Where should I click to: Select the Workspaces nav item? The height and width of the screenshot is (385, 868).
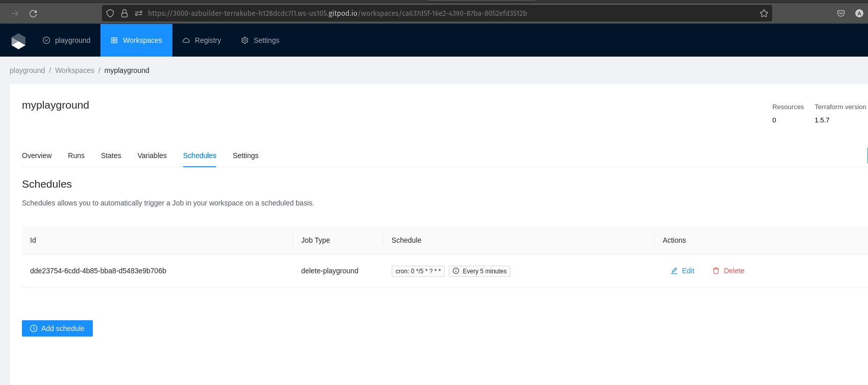[x=136, y=40]
